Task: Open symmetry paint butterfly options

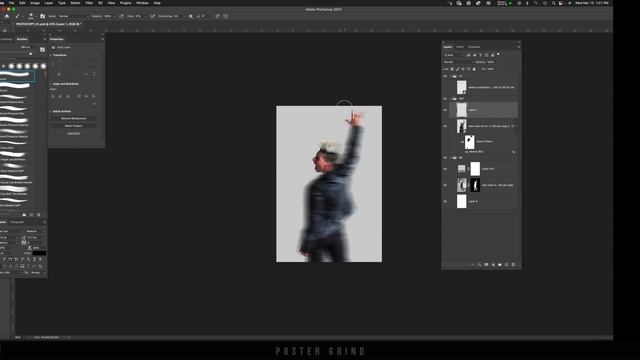Action: pos(226,16)
